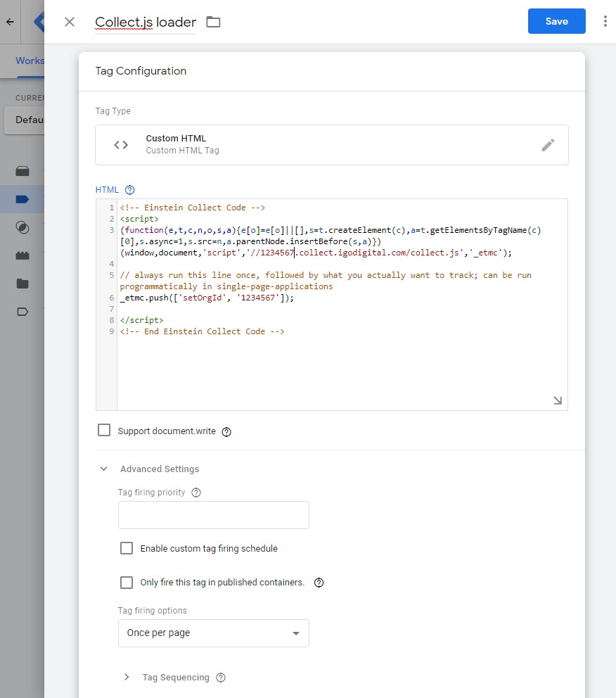Open the Templates icon in the sidebar
Viewport: 616px width, 698px height.
pos(23,312)
